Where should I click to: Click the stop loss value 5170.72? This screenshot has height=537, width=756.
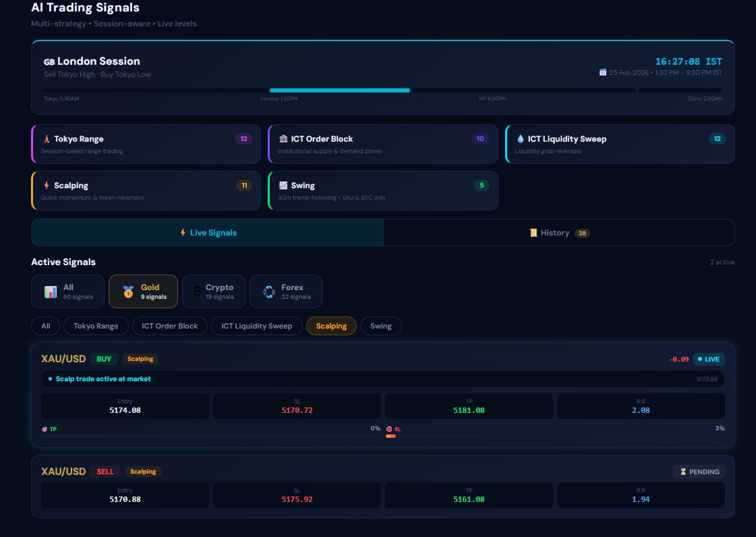coord(297,411)
